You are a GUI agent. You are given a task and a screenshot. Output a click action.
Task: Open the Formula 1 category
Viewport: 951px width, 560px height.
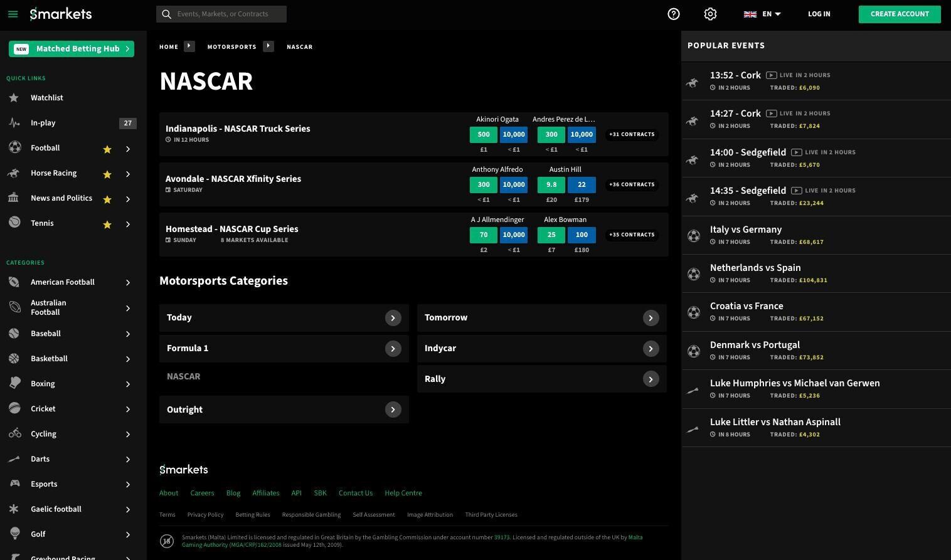284,349
